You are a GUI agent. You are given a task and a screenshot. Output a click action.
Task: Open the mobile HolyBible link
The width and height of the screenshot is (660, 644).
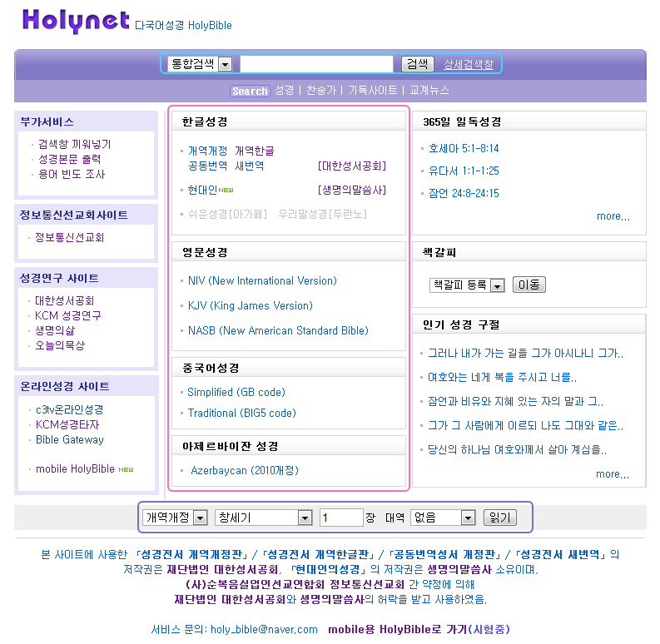click(75, 469)
